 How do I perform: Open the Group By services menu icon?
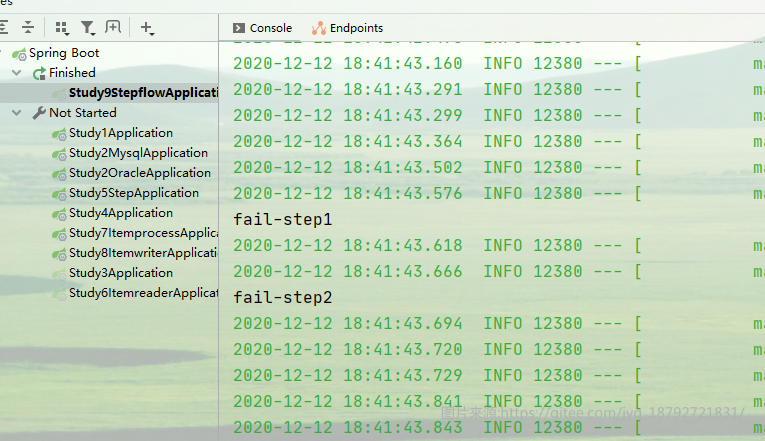click(62, 28)
